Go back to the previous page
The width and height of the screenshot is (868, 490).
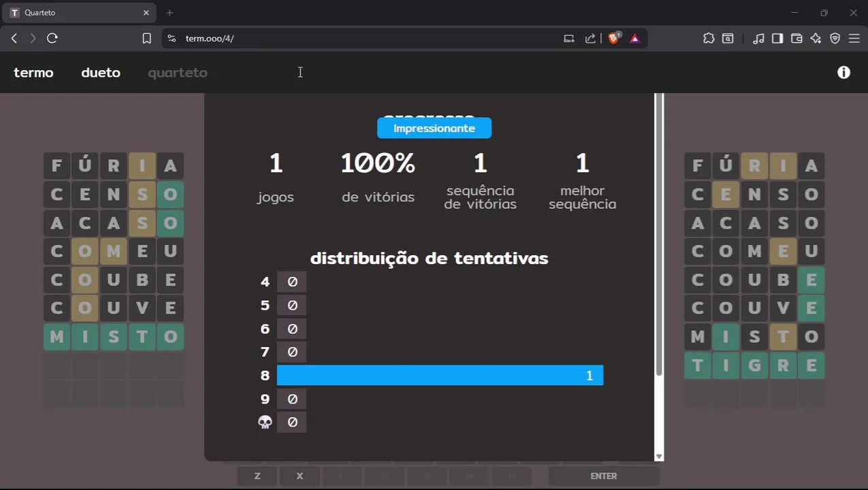[x=14, y=39]
